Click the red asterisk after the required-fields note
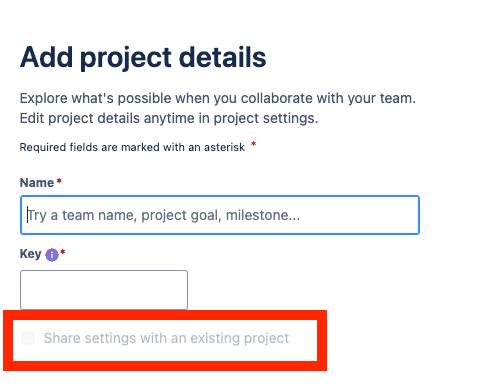497x390 pixels. (x=253, y=144)
